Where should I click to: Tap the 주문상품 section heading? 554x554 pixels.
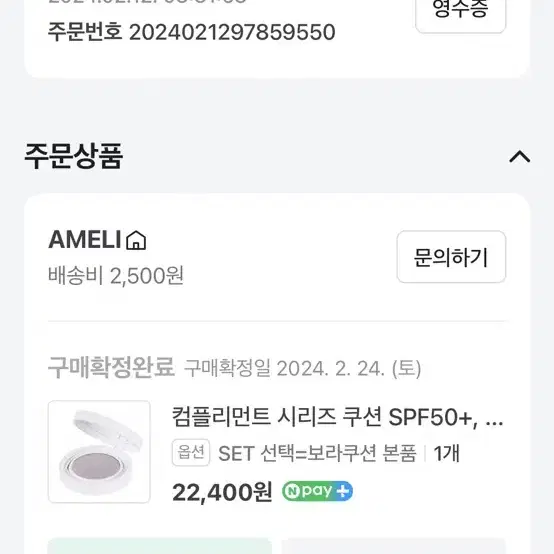tap(73, 156)
